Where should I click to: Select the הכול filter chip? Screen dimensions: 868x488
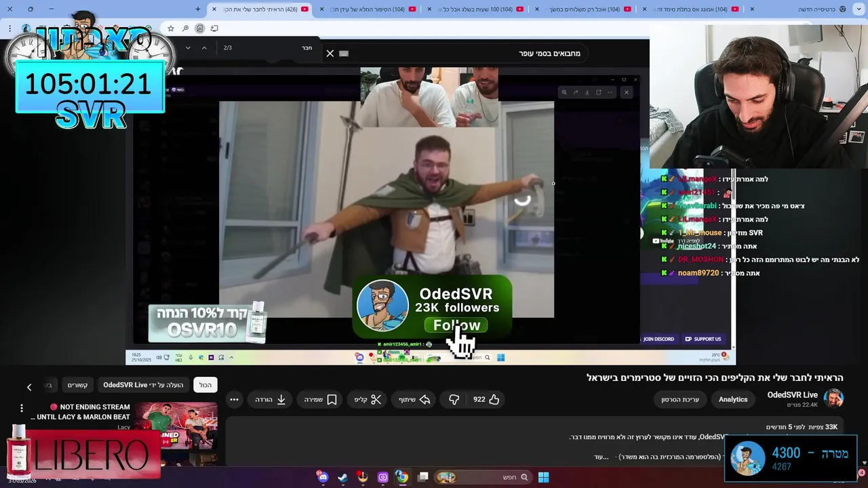point(205,385)
